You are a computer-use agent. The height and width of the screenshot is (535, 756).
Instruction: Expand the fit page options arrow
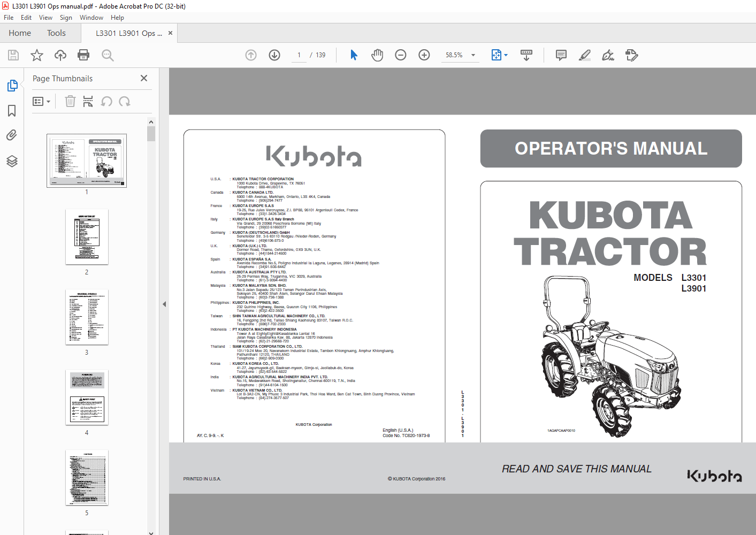(506, 55)
